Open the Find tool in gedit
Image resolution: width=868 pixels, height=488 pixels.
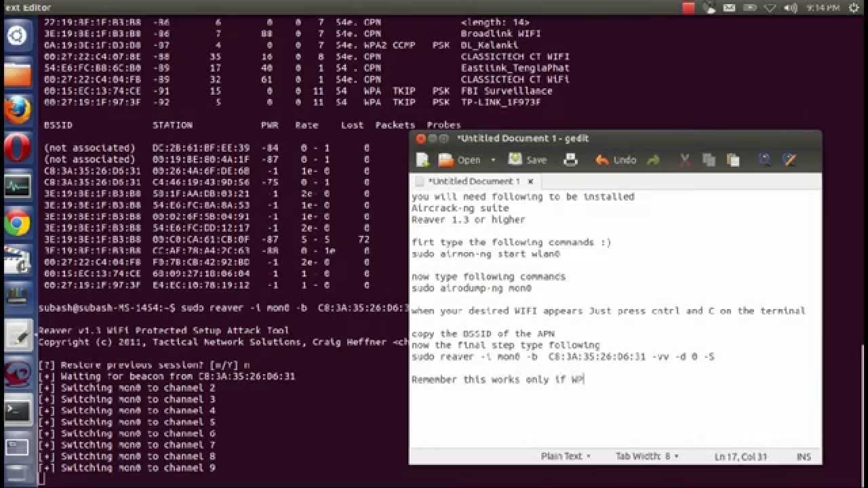click(x=764, y=159)
